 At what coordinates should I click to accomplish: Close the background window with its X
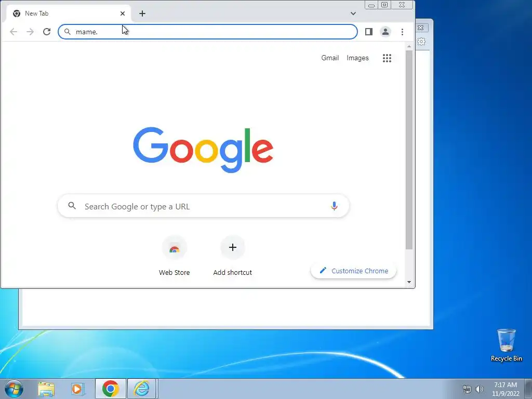tap(421, 28)
